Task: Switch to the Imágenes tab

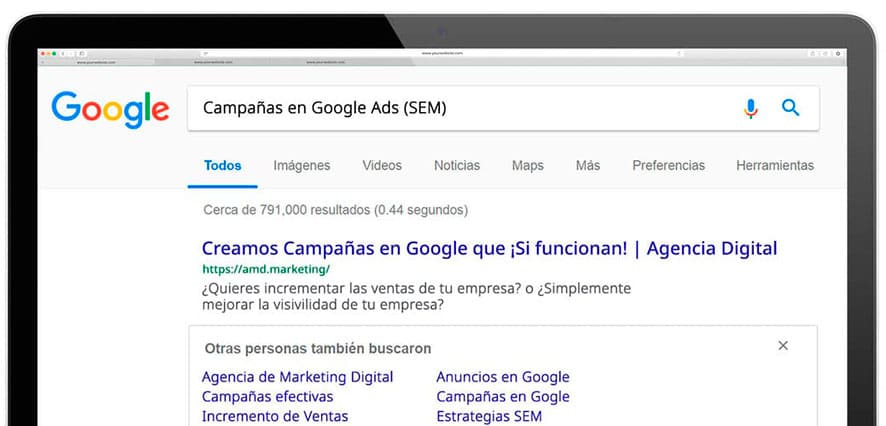Action: (x=301, y=166)
